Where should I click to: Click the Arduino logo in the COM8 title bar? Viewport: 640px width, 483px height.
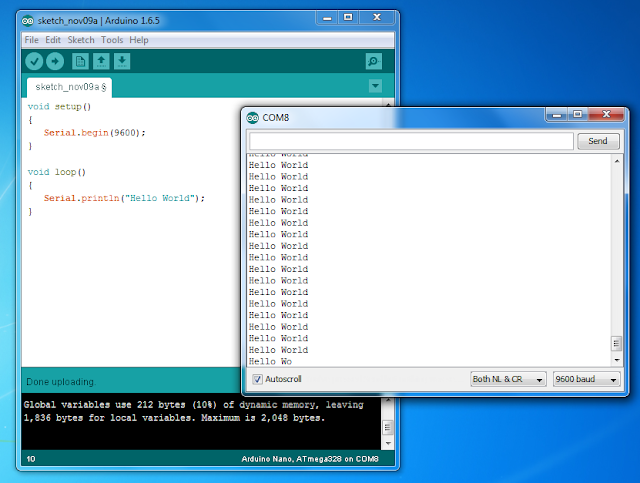click(253, 118)
